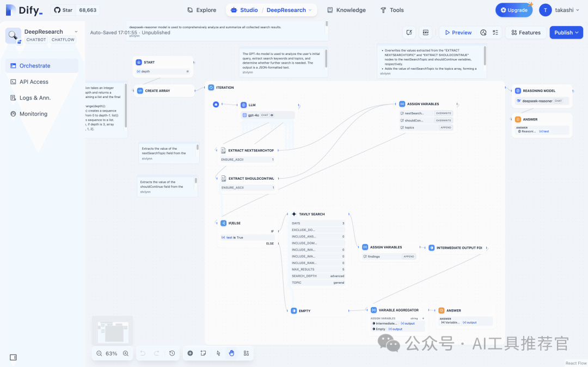Open the ENV environment variables icon
This screenshot has height=367, width=588.
(426, 33)
